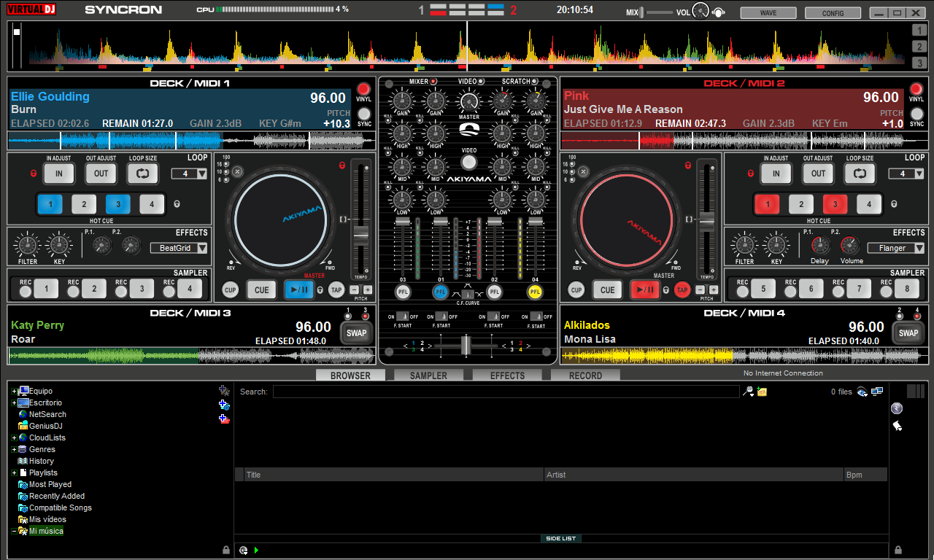The height and width of the screenshot is (560, 934).
Task: Toggle the yellow PFL on channel 04
Action: coord(535,292)
